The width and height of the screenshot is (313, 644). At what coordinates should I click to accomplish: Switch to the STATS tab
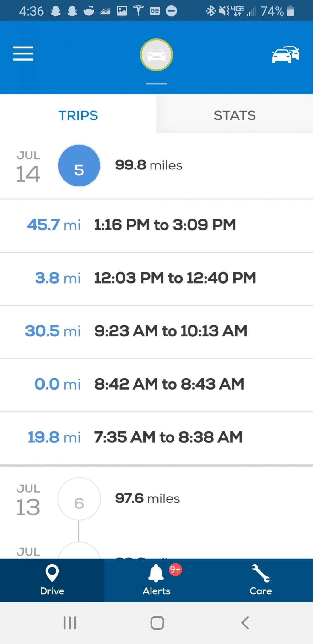[235, 115]
